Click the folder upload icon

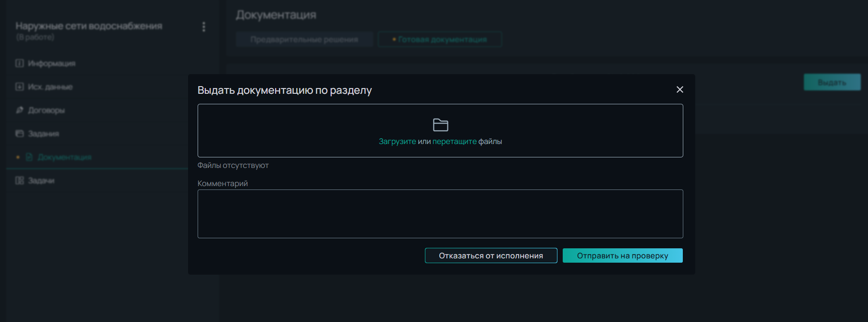coord(440,125)
